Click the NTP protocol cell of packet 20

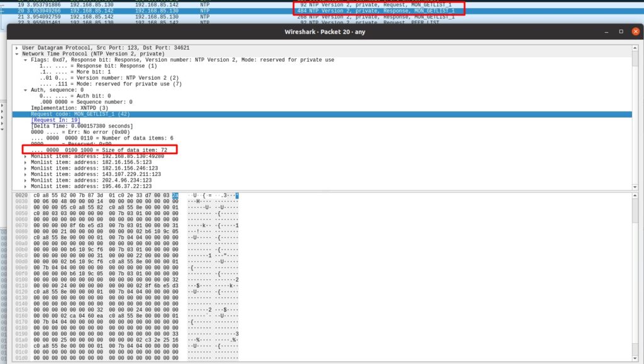pyautogui.click(x=204, y=11)
